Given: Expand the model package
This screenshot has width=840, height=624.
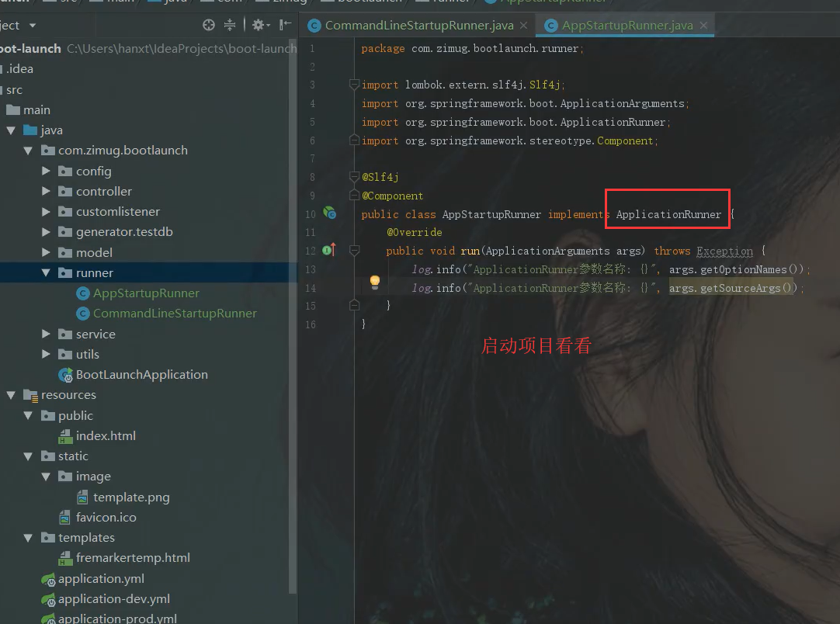Looking at the screenshot, I should pos(46,252).
